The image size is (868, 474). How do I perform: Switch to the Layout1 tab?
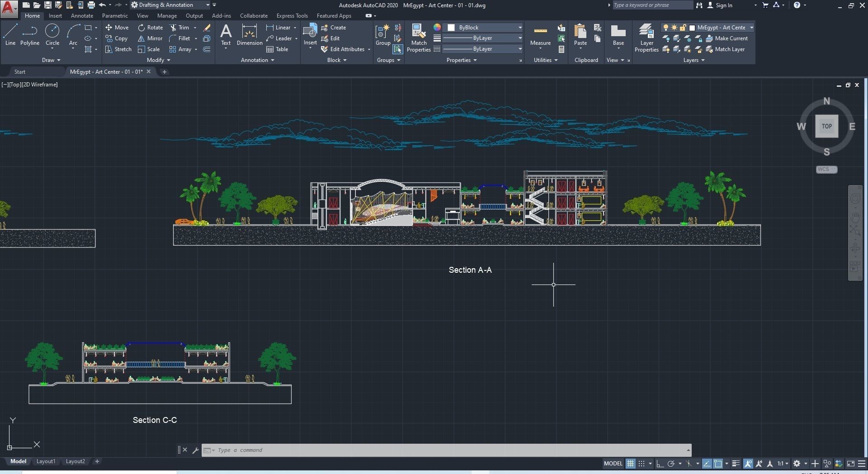click(x=45, y=461)
